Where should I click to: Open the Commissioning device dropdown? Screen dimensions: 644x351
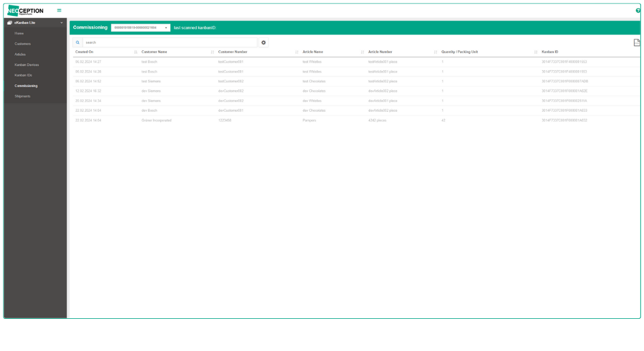click(x=141, y=27)
